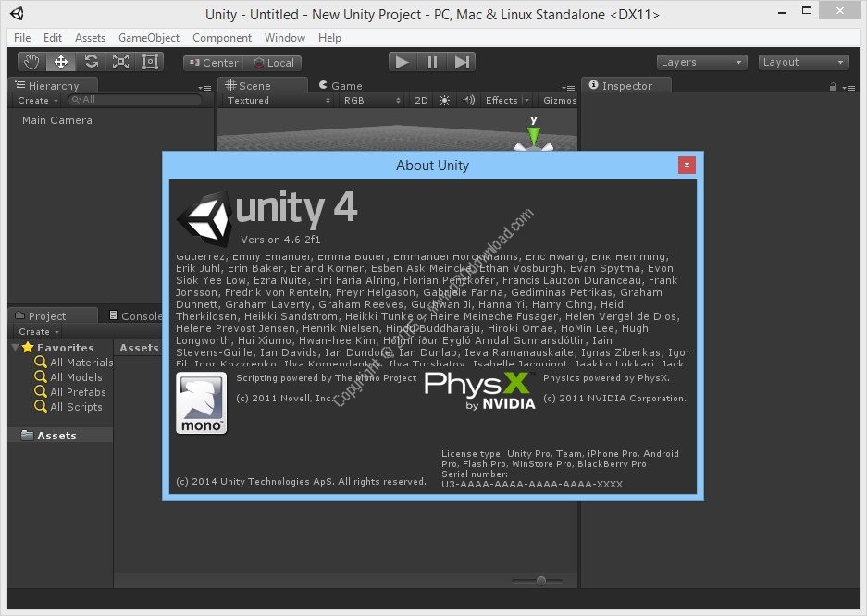Viewport: 867px width, 616px height.
Task: Open Inspector panel options menu
Action: click(x=848, y=88)
